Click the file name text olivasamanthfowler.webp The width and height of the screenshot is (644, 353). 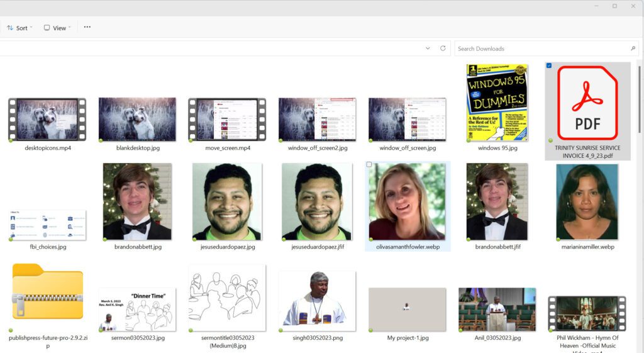point(408,247)
